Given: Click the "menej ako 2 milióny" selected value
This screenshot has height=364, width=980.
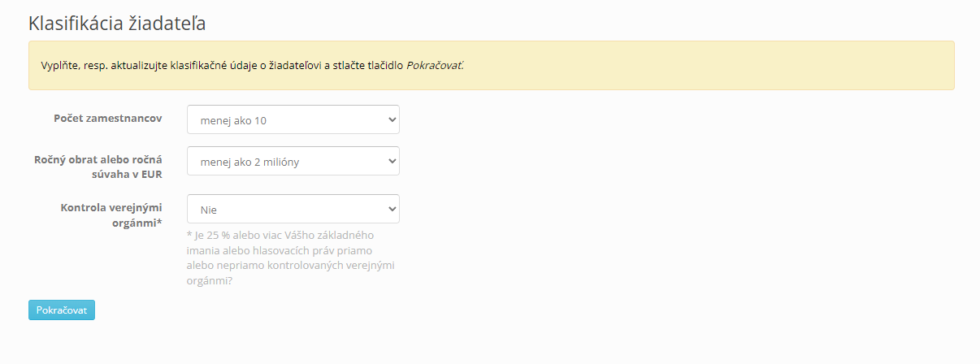Looking at the screenshot, I should tap(250, 162).
